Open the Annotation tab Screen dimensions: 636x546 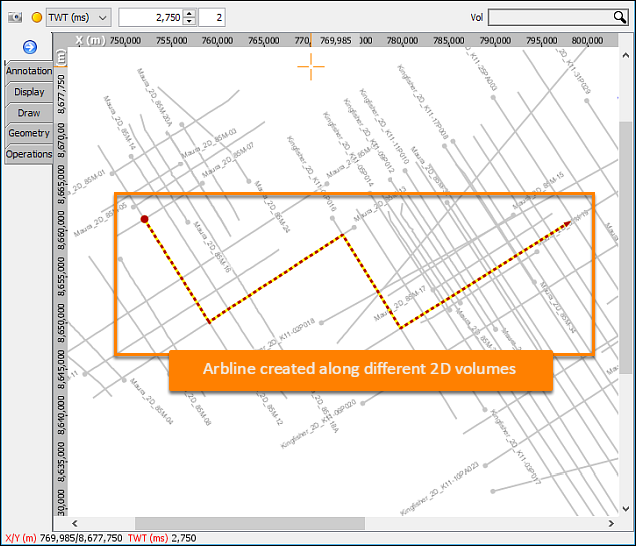tap(29, 71)
